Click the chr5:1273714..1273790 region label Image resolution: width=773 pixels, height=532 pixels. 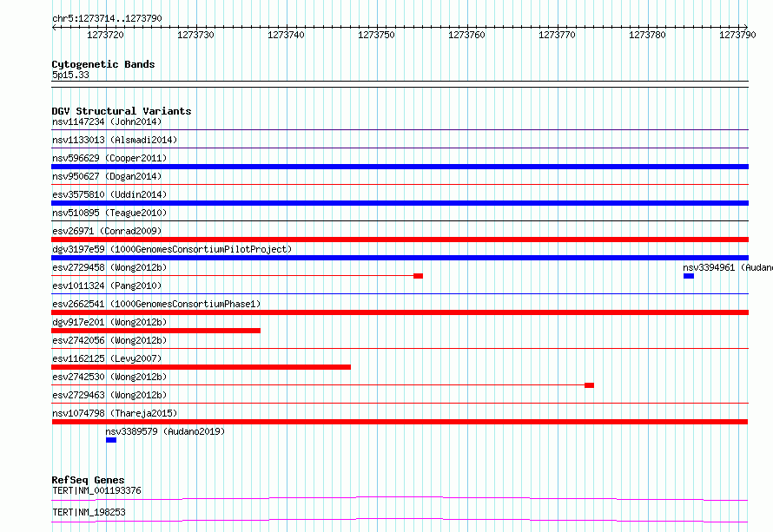(107, 18)
